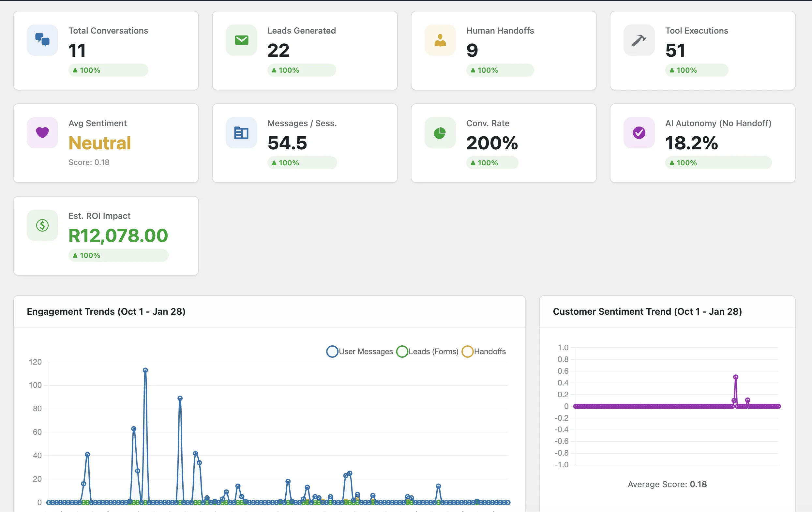Click the R12,078.00 ROI value
Viewport: 812px width, 512px height.
tap(118, 235)
